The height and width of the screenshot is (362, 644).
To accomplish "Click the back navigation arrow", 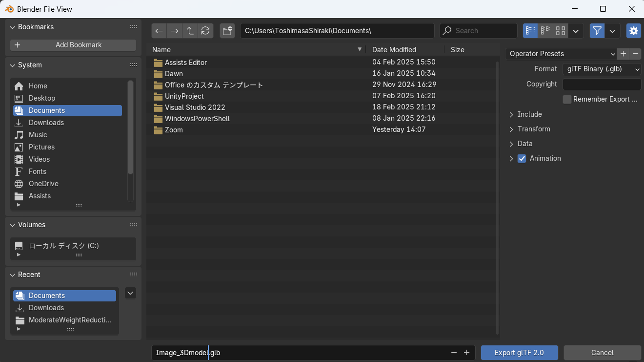I will coord(159,31).
